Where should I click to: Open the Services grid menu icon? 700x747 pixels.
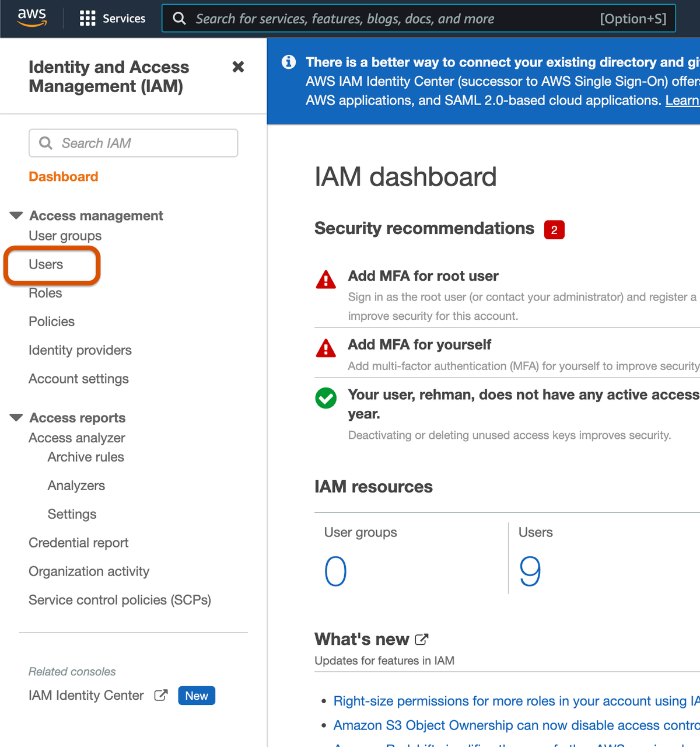(x=87, y=19)
